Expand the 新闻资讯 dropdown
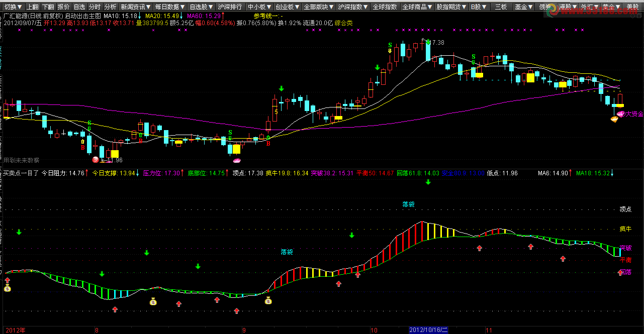This screenshot has height=334, width=644. click(136, 7)
